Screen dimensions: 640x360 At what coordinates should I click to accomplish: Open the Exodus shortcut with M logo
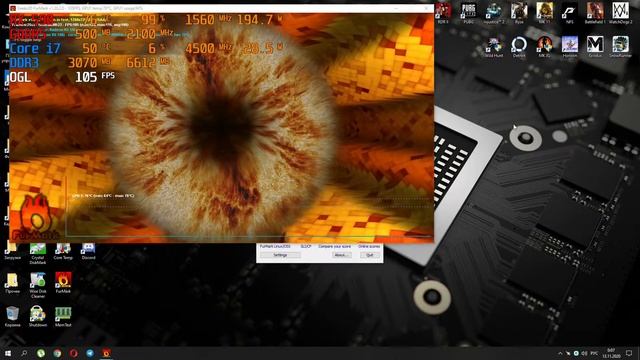pos(595,47)
